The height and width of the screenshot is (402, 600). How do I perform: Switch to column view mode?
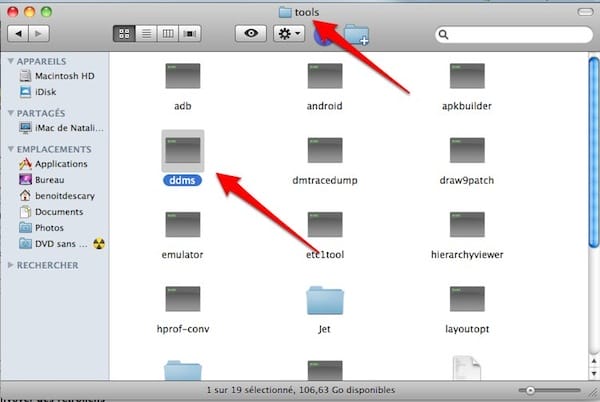pyautogui.click(x=167, y=34)
